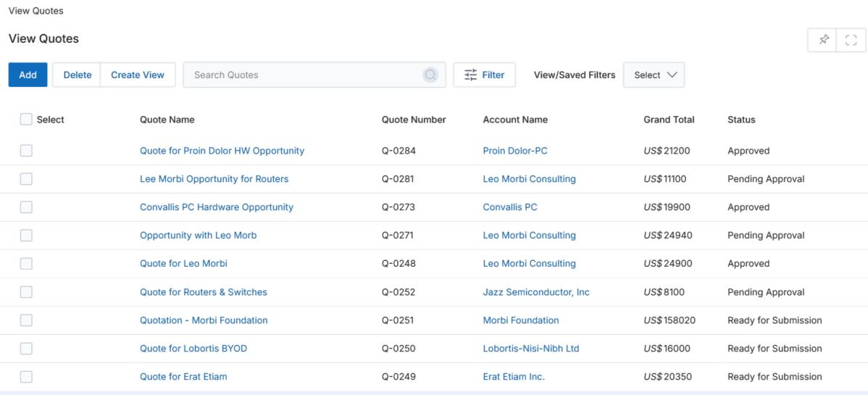Click quote number Q-0284

[x=398, y=151]
